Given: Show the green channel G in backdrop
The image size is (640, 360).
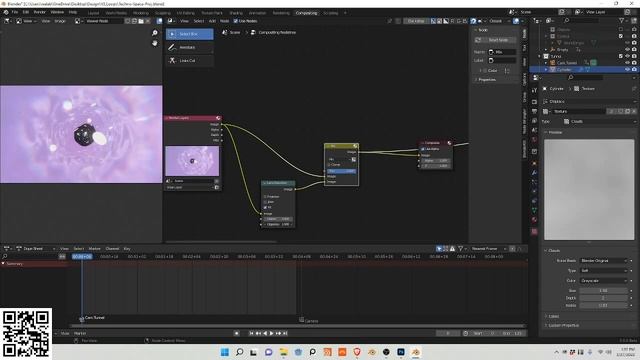Looking at the screenshot, I should 458,21.
